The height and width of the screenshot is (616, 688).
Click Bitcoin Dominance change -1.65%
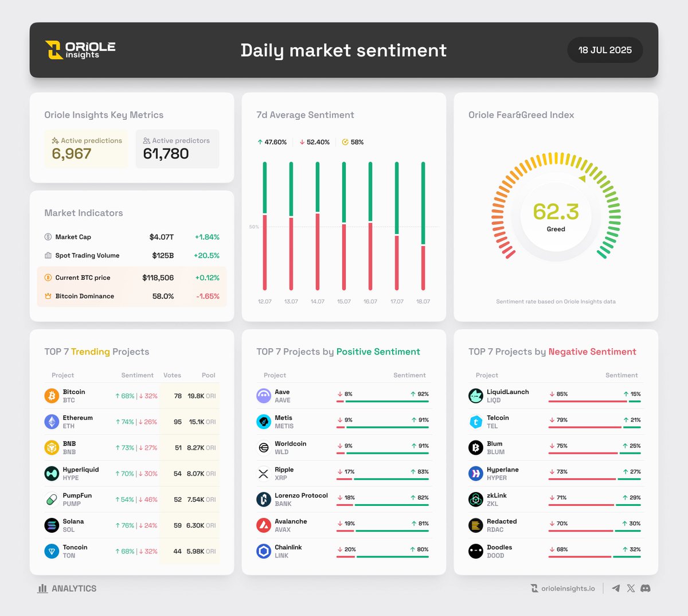208,296
